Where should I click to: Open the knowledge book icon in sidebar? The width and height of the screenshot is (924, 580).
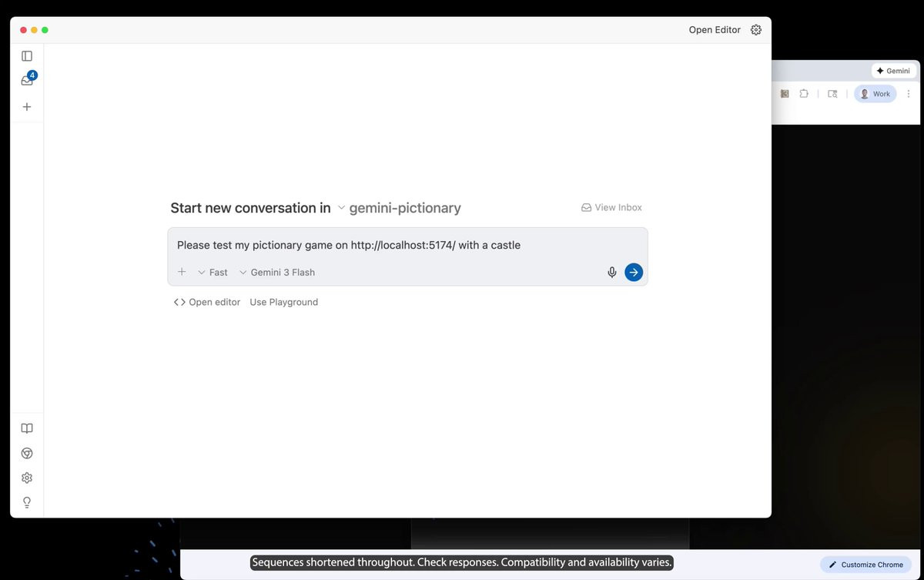coord(27,428)
